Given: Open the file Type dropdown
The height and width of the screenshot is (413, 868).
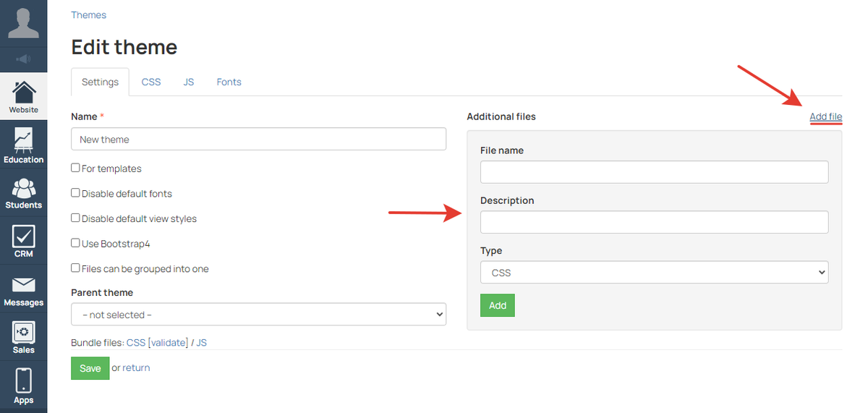Looking at the screenshot, I should 654,273.
